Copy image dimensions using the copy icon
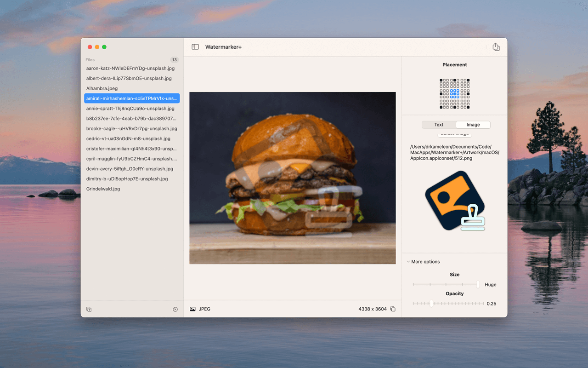588x368 pixels. (x=393, y=309)
